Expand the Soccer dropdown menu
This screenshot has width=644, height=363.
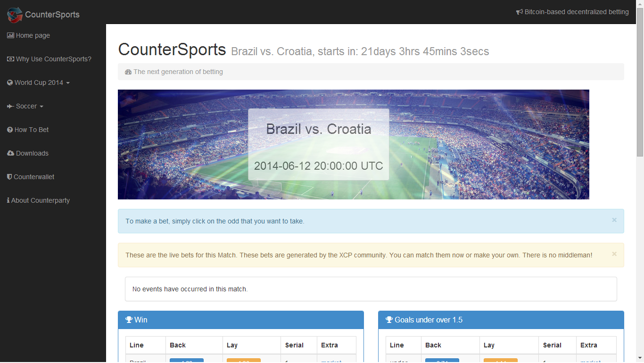click(x=25, y=106)
